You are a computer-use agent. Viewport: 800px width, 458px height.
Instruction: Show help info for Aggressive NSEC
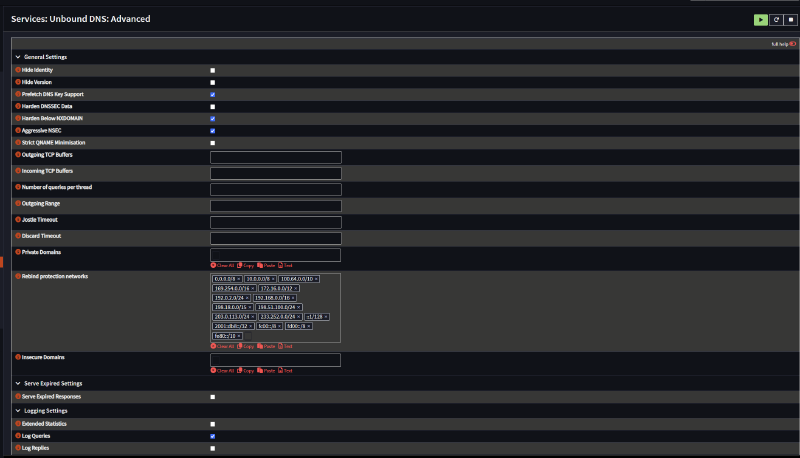pos(18,131)
